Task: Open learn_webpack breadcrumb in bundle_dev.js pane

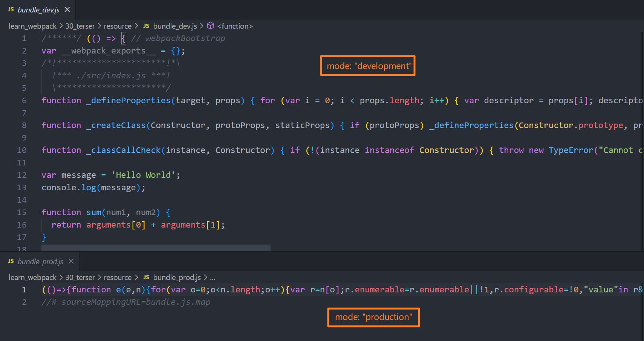Action: (x=32, y=26)
